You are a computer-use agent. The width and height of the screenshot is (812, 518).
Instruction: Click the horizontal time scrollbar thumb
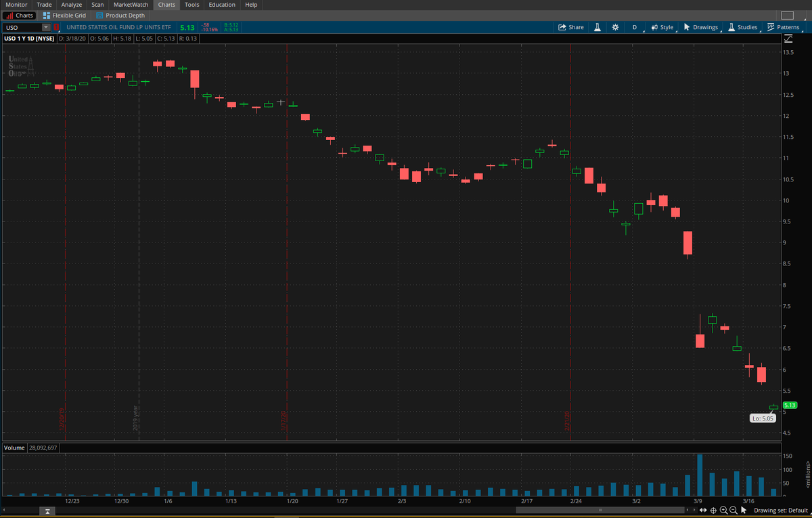coord(600,510)
